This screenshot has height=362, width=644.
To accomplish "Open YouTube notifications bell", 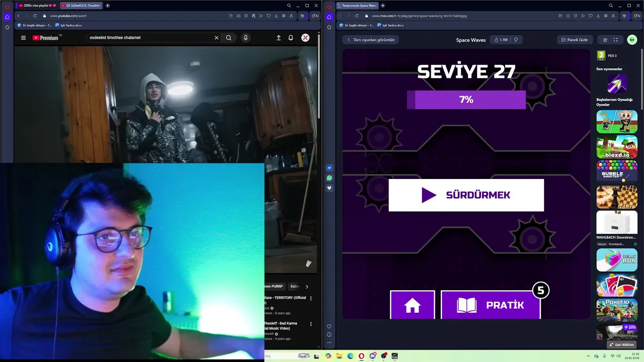I will (291, 38).
